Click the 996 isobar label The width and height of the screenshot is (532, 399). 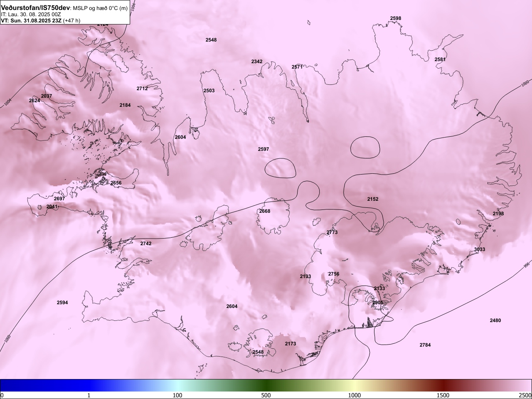click(x=527, y=265)
